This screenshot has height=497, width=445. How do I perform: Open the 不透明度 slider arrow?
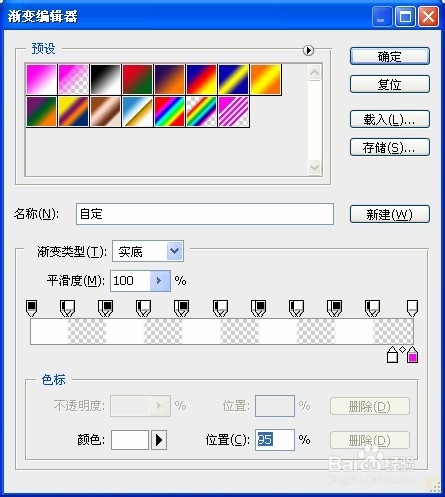[x=160, y=406]
